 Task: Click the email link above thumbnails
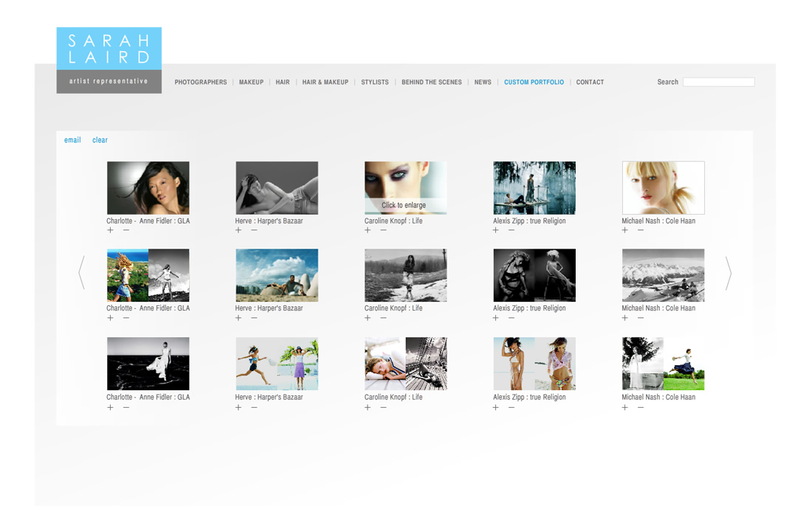[72, 140]
